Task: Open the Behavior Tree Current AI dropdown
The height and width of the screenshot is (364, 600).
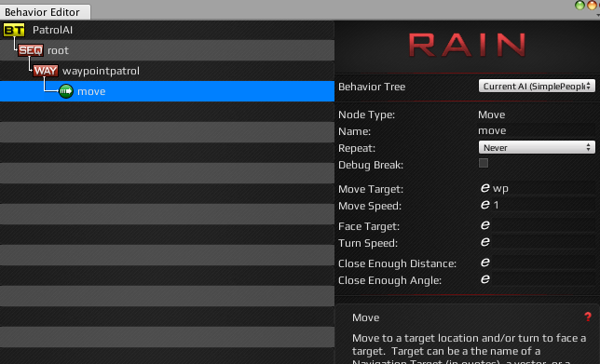Action: (x=537, y=86)
